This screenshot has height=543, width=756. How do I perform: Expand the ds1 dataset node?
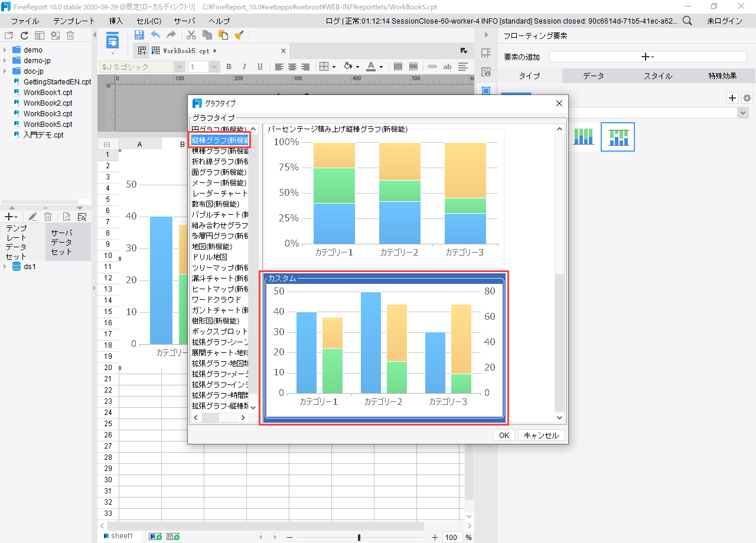5,267
